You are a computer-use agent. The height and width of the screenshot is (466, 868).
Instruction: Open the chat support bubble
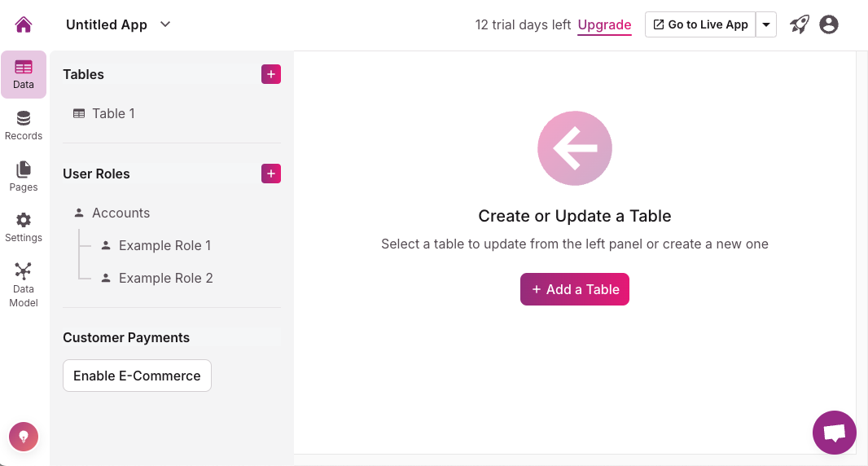pyautogui.click(x=834, y=433)
